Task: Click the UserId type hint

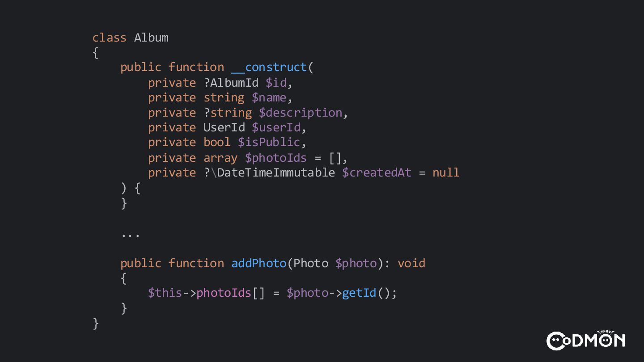Action: pos(224,127)
